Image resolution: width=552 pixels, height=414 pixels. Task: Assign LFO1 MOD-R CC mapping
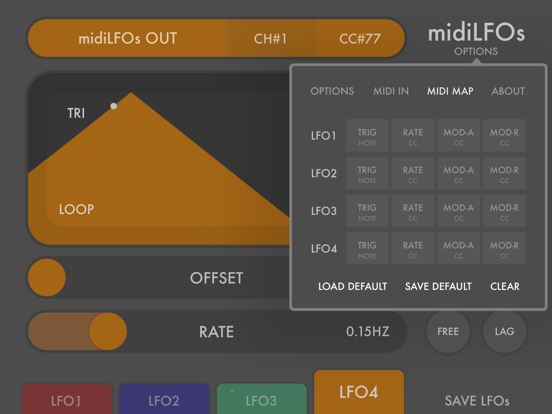504,136
